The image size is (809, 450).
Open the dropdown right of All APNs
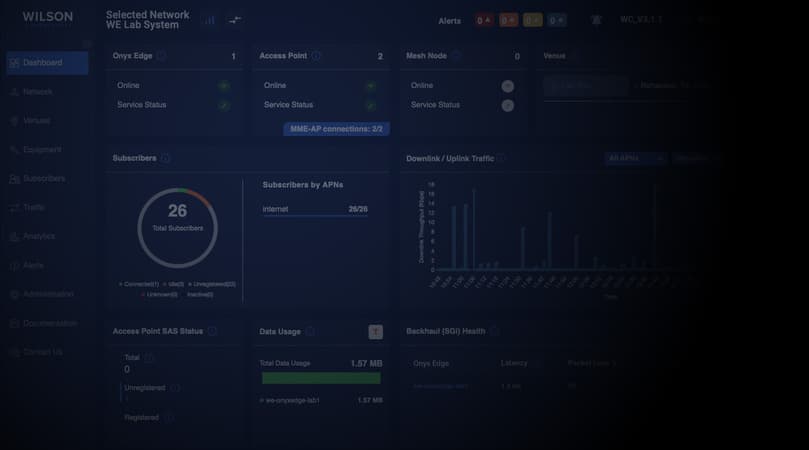tap(697, 158)
